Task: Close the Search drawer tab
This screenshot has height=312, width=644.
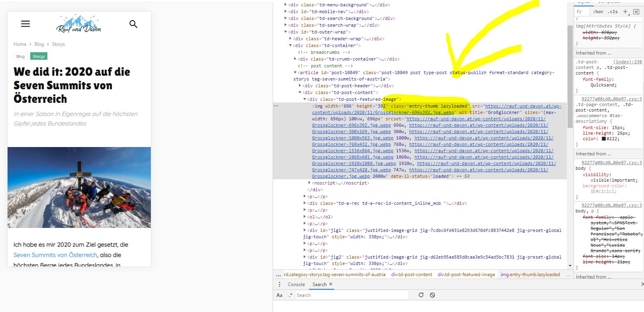Action: pyautogui.click(x=331, y=284)
